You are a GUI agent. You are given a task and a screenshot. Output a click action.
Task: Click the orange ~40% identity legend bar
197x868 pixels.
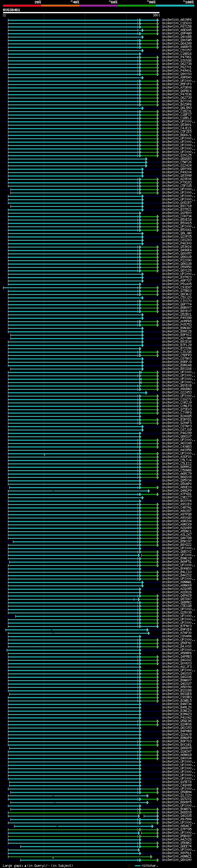(60, 6)
